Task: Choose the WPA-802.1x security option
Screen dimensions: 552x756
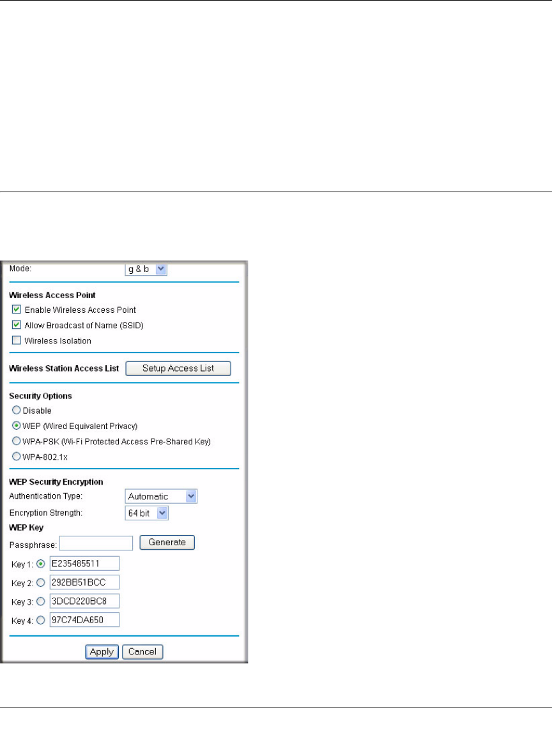Action: pyautogui.click(x=17, y=457)
